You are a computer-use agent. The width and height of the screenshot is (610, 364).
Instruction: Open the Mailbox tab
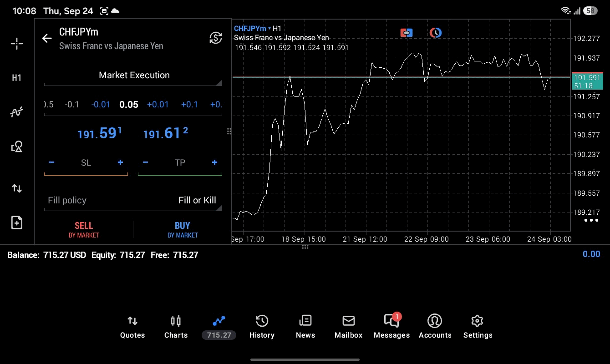(348, 327)
